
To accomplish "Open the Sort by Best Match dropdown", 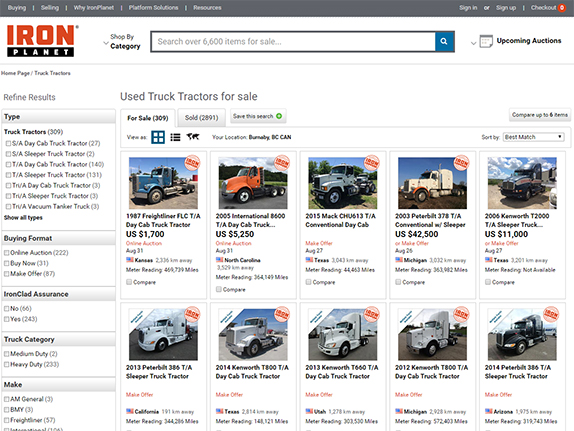I will (x=533, y=137).
